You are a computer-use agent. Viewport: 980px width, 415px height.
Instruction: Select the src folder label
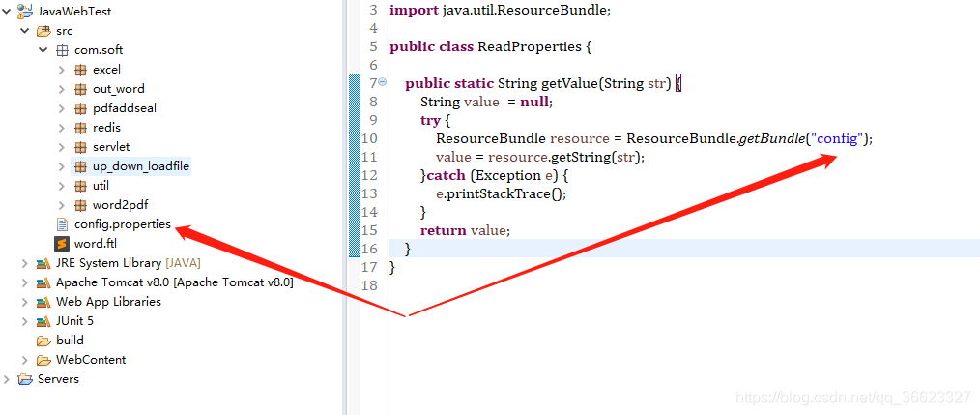[65, 31]
